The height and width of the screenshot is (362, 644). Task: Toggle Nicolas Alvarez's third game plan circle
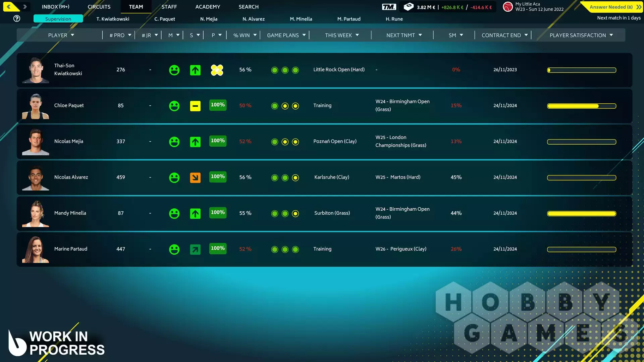pyautogui.click(x=296, y=178)
